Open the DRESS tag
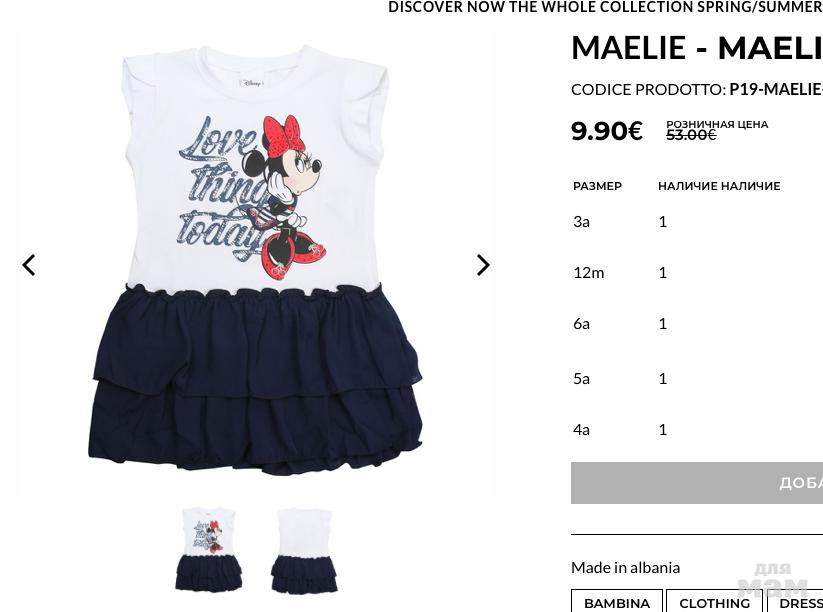 [x=795, y=602]
